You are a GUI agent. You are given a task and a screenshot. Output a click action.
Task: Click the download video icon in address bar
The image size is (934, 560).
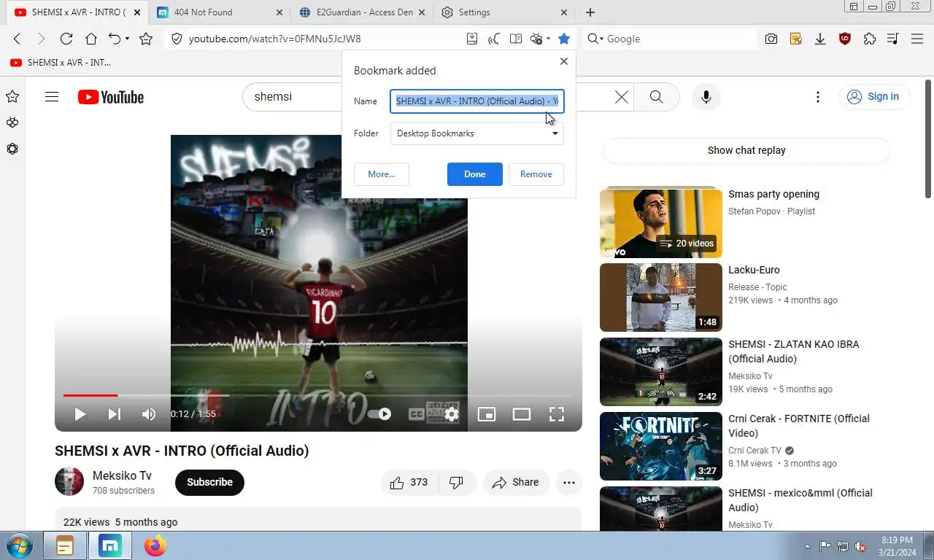pyautogui.click(x=472, y=39)
